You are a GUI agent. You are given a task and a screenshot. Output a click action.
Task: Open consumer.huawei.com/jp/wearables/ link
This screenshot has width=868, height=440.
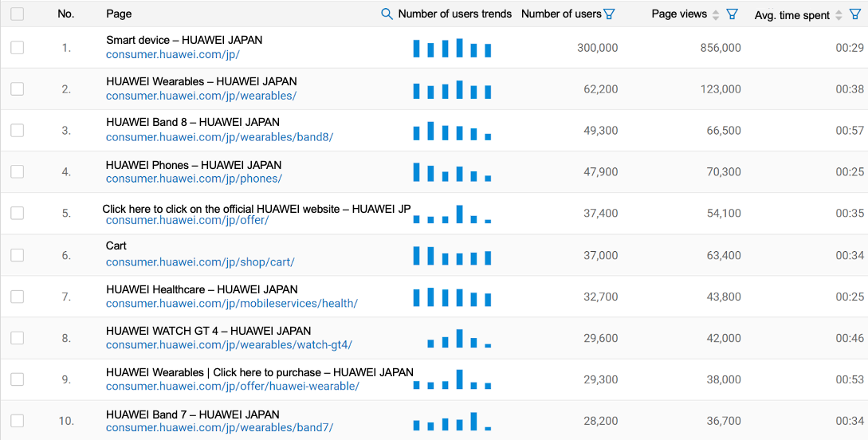(201, 96)
